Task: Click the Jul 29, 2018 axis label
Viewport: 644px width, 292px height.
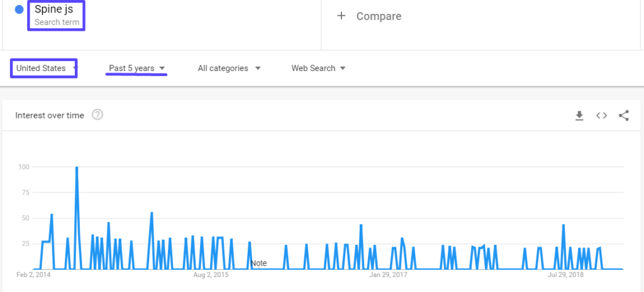Action: pyautogui.click(x=566, y=274)
